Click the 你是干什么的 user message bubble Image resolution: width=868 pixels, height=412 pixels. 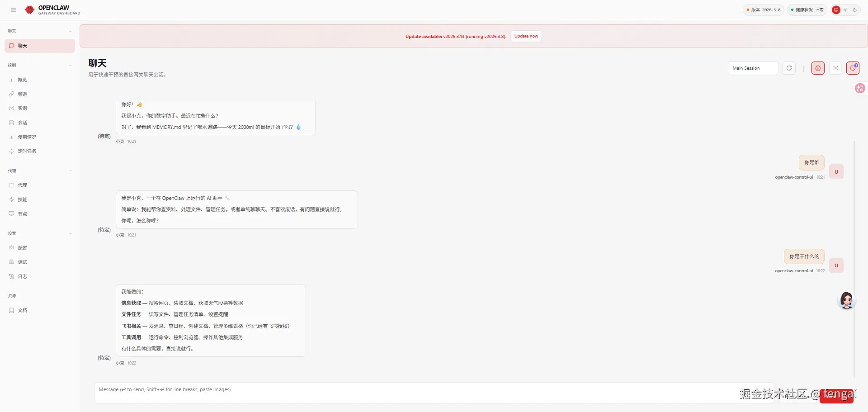(804, 256)
